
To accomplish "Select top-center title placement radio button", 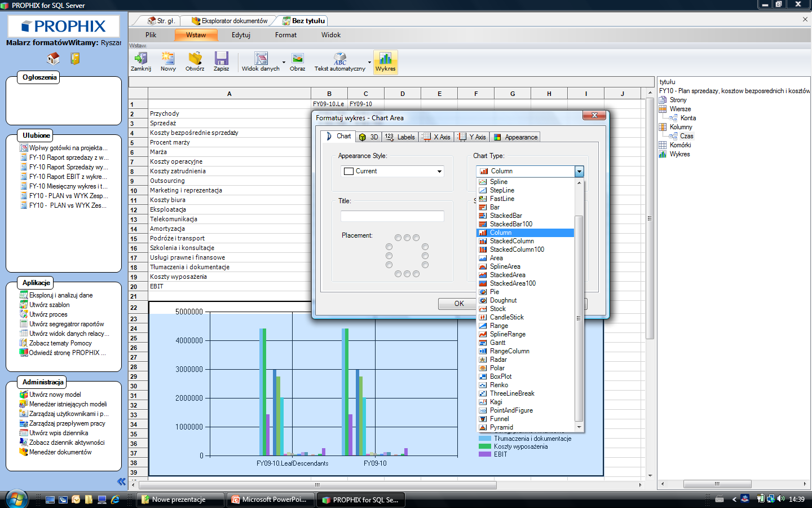I will tap(407, 238).
